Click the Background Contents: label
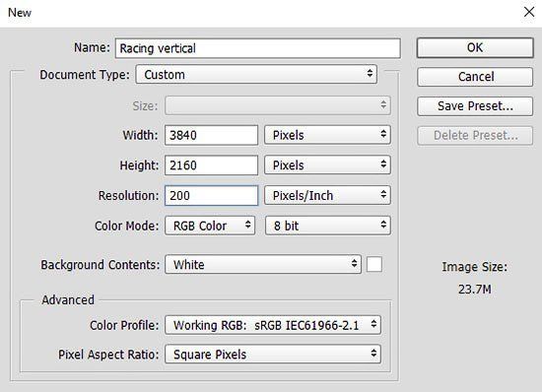The height and width of the screenshot is (392, 542). point(101,265)
